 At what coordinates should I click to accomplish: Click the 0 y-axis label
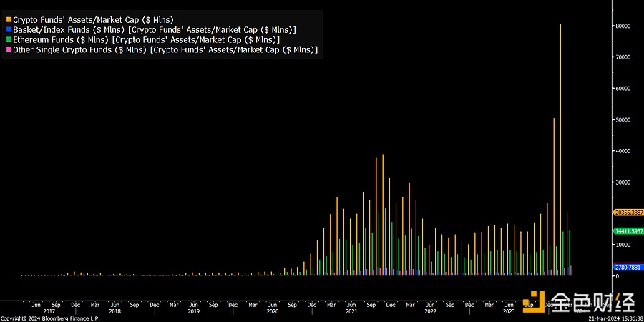[x=618, y=276]
